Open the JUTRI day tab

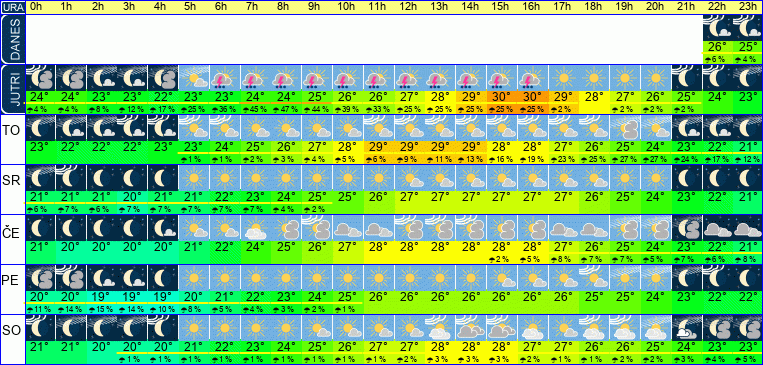tap(12, 90)
